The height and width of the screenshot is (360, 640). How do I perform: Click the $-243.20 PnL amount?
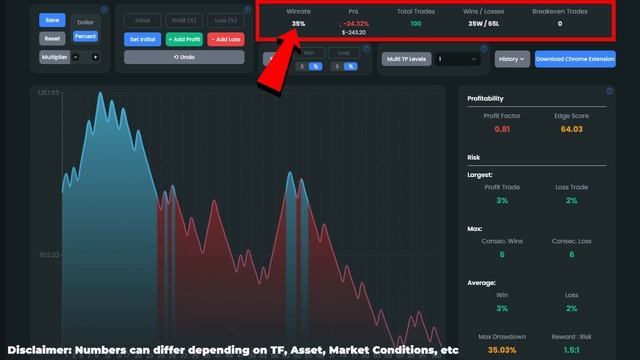pyautogui.click(x=354, y=32)
